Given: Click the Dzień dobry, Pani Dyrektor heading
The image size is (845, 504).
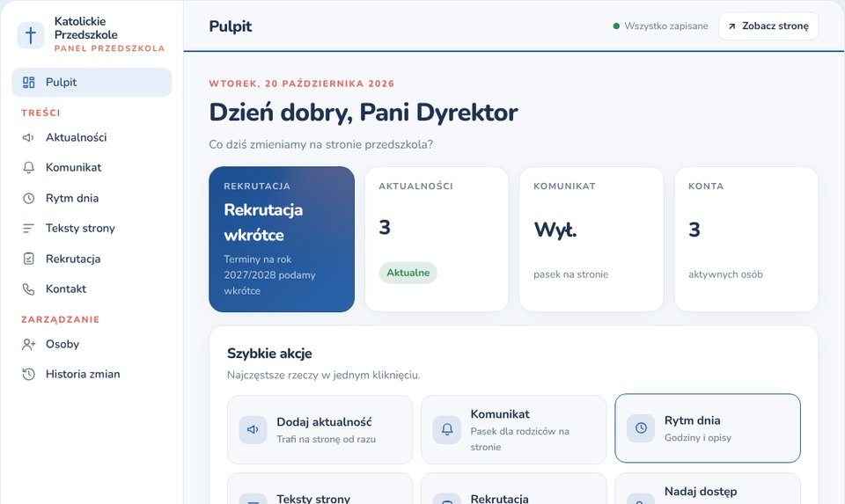Looking at the screenshot, I should click(364, 113).
